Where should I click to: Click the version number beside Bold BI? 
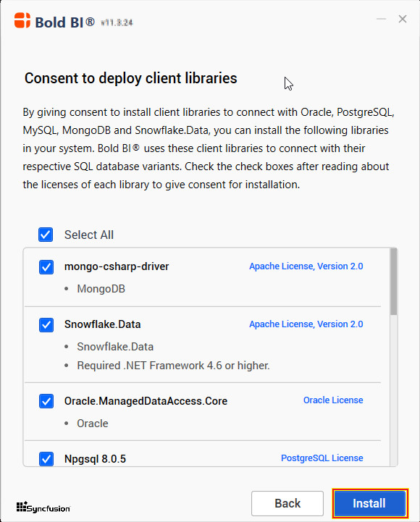tap(117, 22)
